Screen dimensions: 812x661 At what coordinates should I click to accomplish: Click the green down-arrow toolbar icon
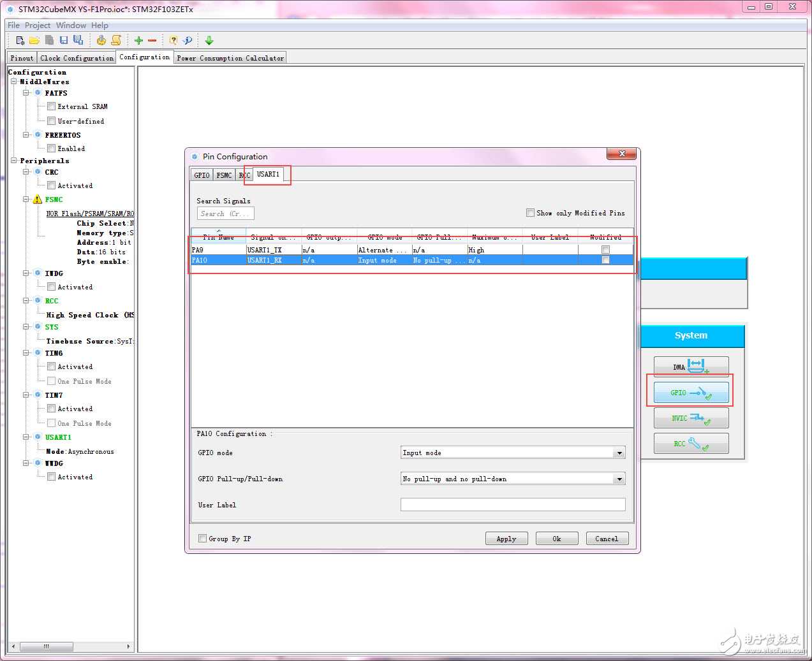[x=209, y=40]
